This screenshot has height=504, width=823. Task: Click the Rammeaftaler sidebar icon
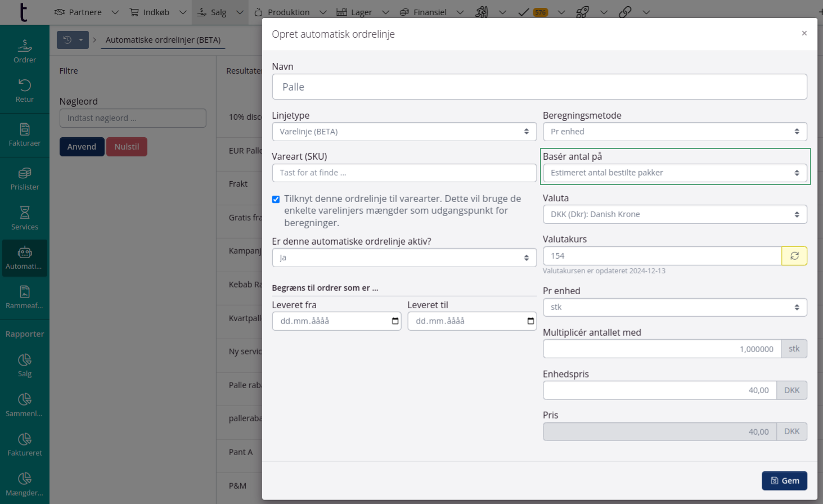click(25, 297)
